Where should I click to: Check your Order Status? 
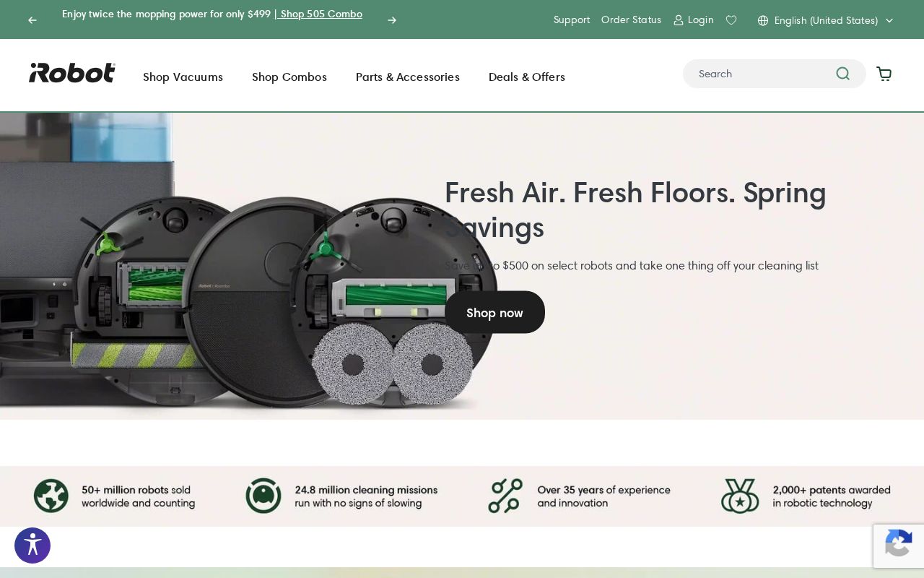[x=631, y=20]
